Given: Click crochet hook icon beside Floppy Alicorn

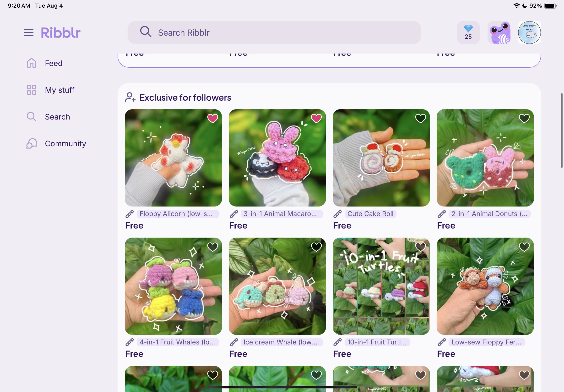Looking at the screenshot, I should pyautogui.click(x=130, y=214).
